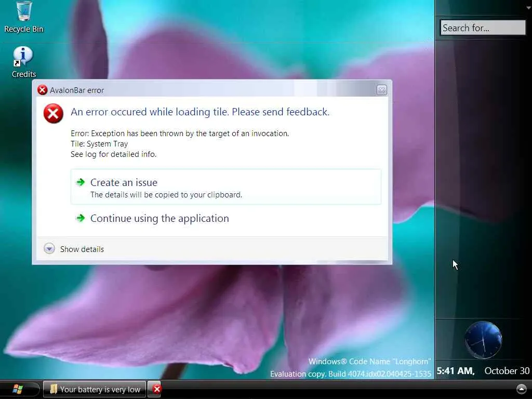Click the 'Tile: System Tray' text line
The width and height of the screenshot is (532, 399).
click(x=99, y=144)
